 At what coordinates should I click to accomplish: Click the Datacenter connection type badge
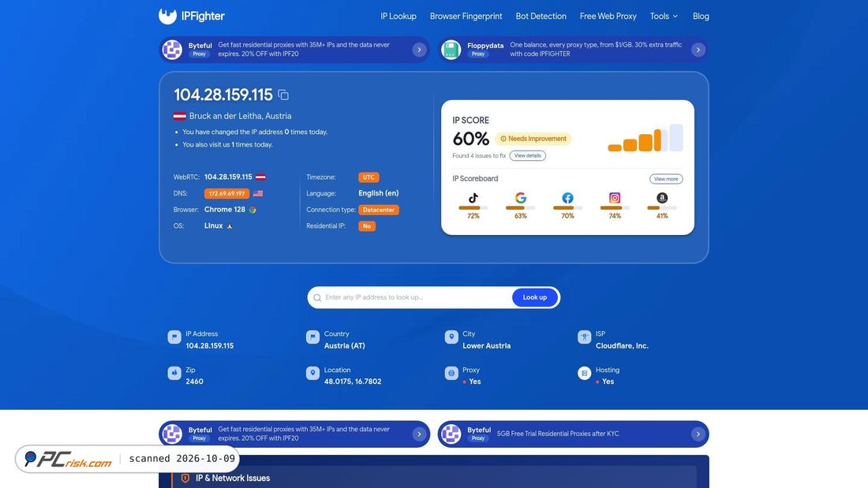click(x=379, y=210)
